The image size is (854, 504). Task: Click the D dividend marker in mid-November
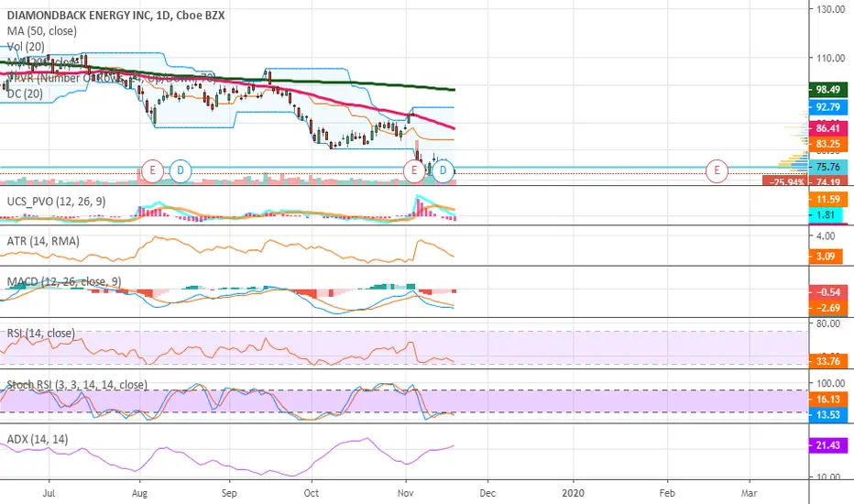(443, 170)
